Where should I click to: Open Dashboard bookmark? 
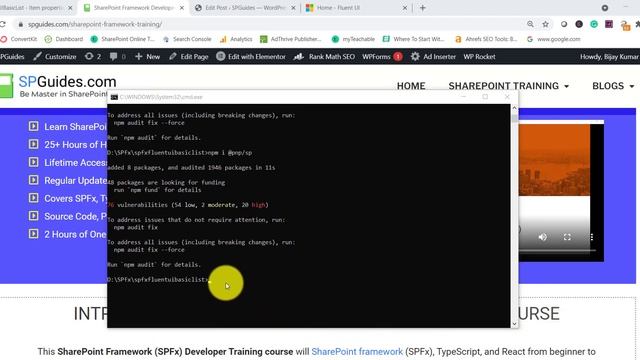(x=64, y=39)
